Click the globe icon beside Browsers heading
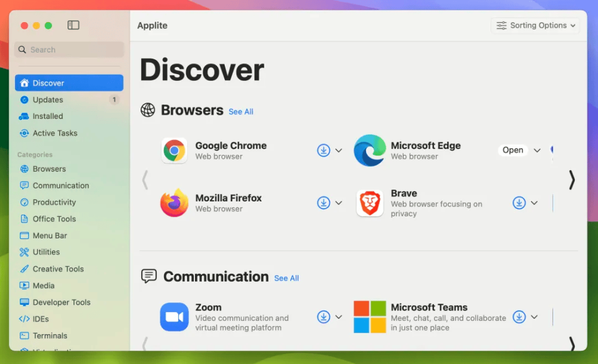The width and height of the screenshot is (598, 364). tap(148, 110)
